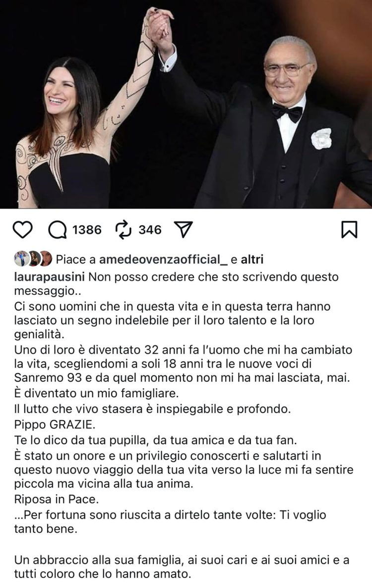Screen dimensions: 372x588
Task: Click 'Pippo GRAZIE.' line in the caption
Action: (x=55, y=425)
